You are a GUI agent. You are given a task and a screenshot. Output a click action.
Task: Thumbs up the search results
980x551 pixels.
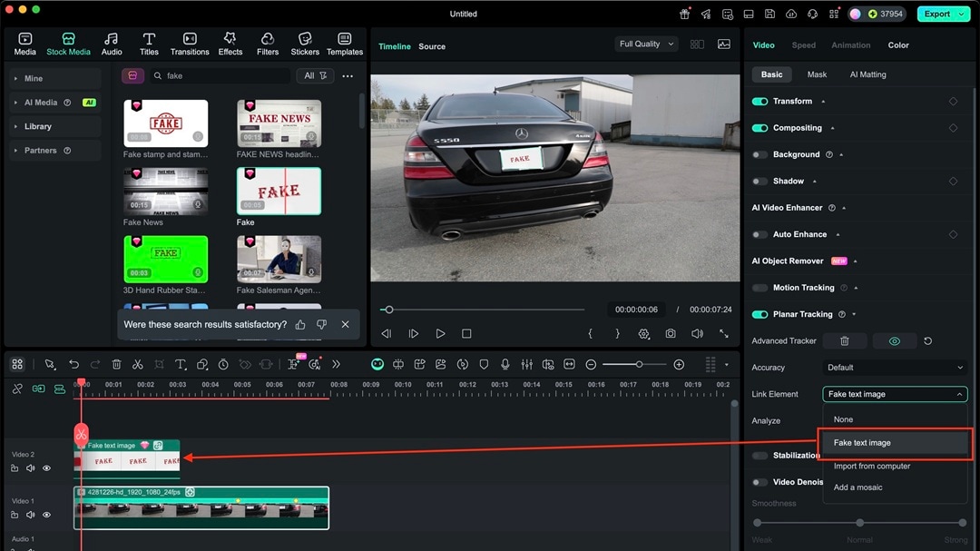click(300, 324)
